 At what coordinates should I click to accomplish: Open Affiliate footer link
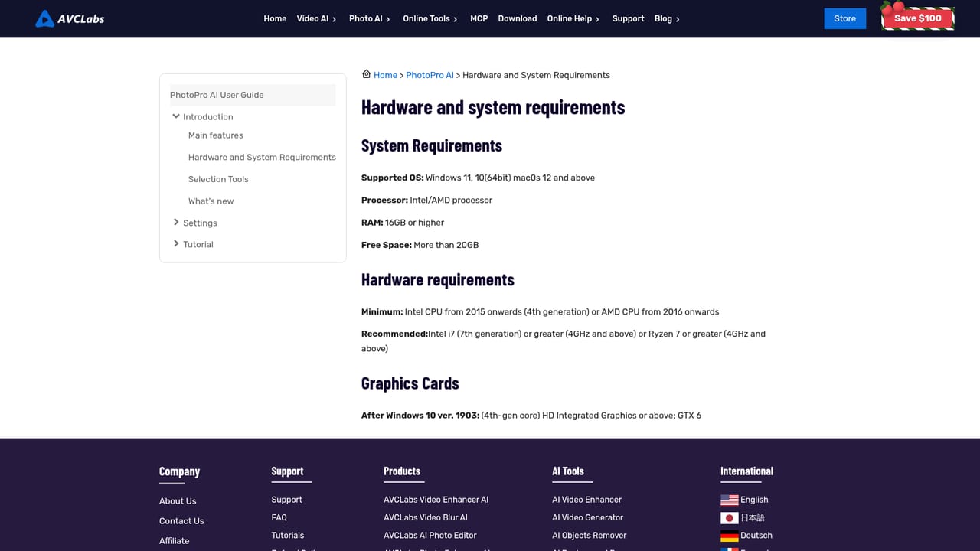[x=174, y=541]
